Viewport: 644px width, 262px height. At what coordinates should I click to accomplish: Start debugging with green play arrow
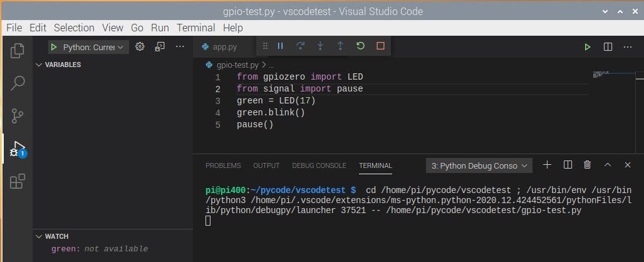[53, 47]
